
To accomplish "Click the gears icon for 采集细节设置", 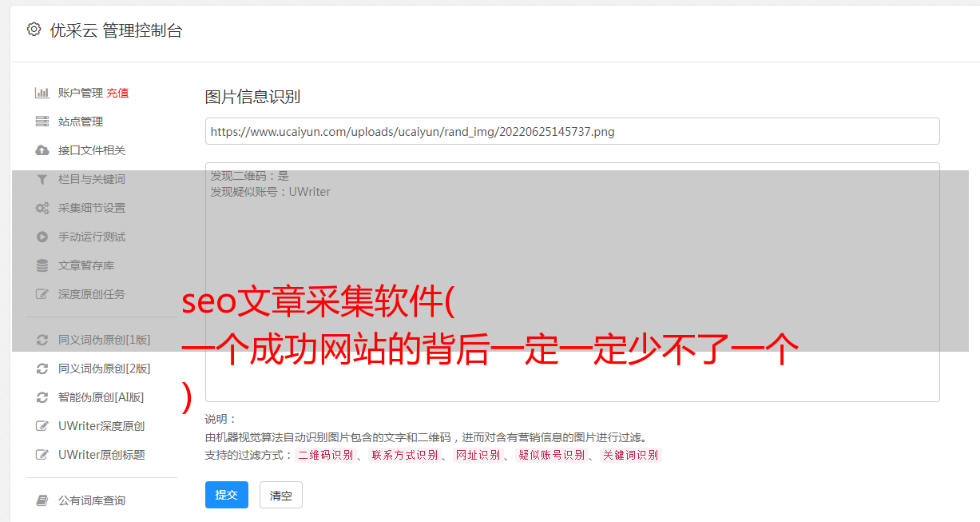I will (42, 208).
